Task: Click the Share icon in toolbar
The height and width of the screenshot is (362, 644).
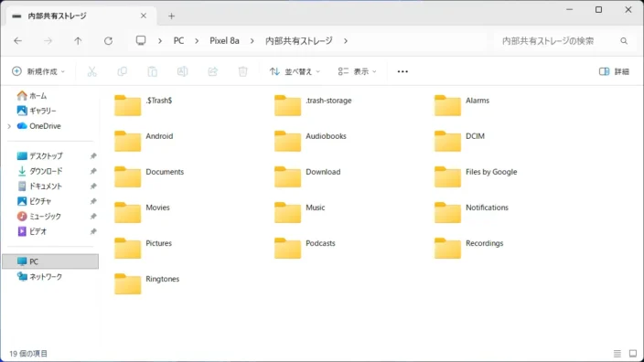Action: point(213,71)
